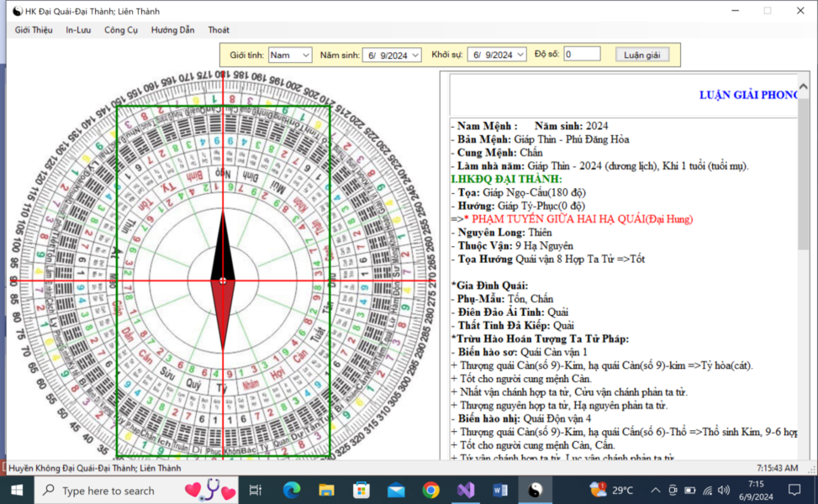818x504 pixels.
Task: Expand the Giới tính dropdown
Action: point(306,55)
